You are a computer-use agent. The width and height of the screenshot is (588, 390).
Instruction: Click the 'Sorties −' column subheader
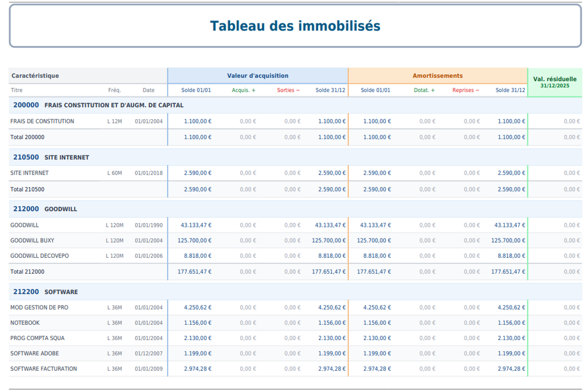pyautogui.click(x=288, y=90)
